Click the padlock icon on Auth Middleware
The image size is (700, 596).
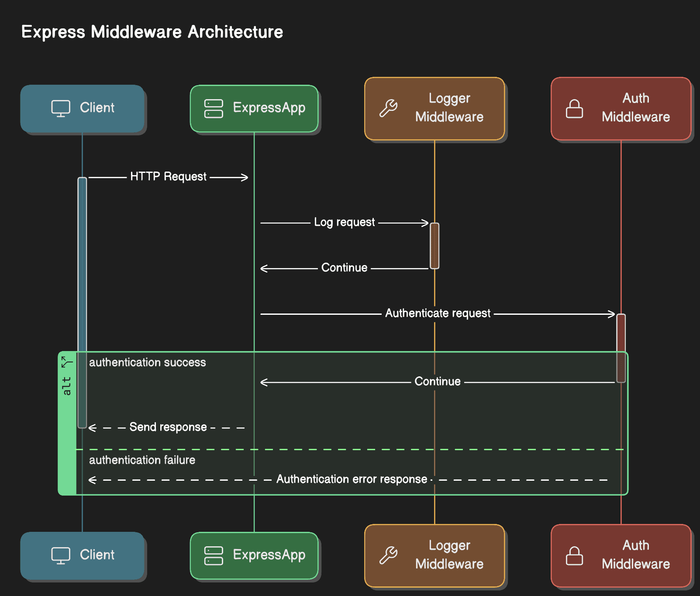pos(574,109)
